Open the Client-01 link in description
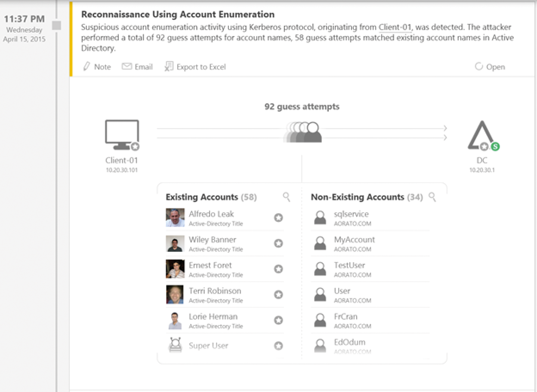The image size is (537, 392). pyautogui.click(x=395, y=27)
